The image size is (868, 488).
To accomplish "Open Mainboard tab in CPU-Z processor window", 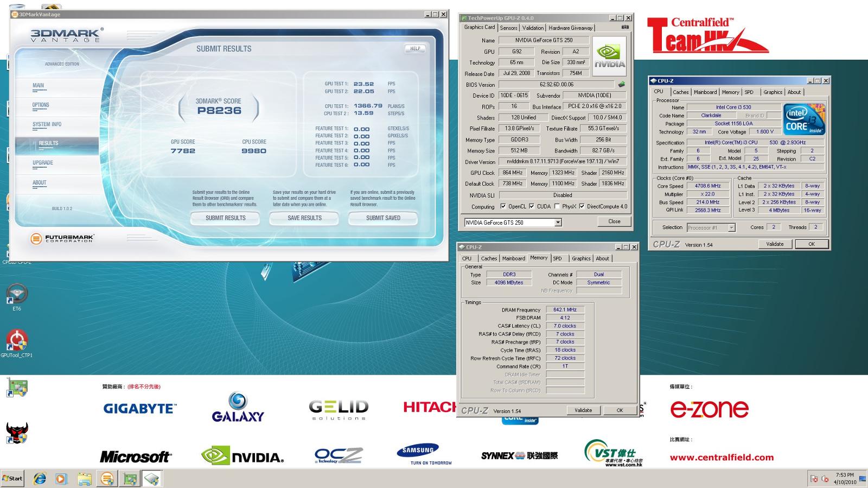I will click(x=705, y=92).
